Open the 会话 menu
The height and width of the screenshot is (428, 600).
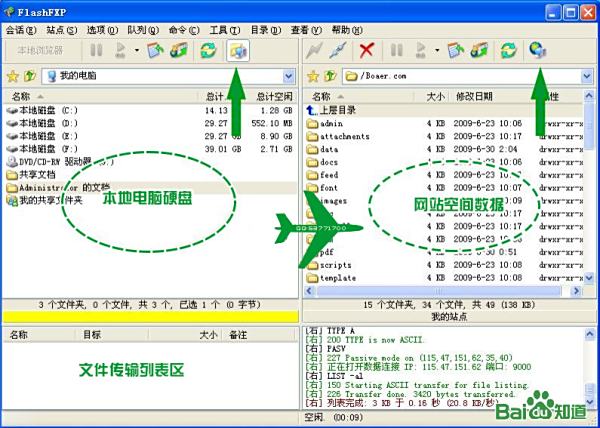[x=21, y=30]
